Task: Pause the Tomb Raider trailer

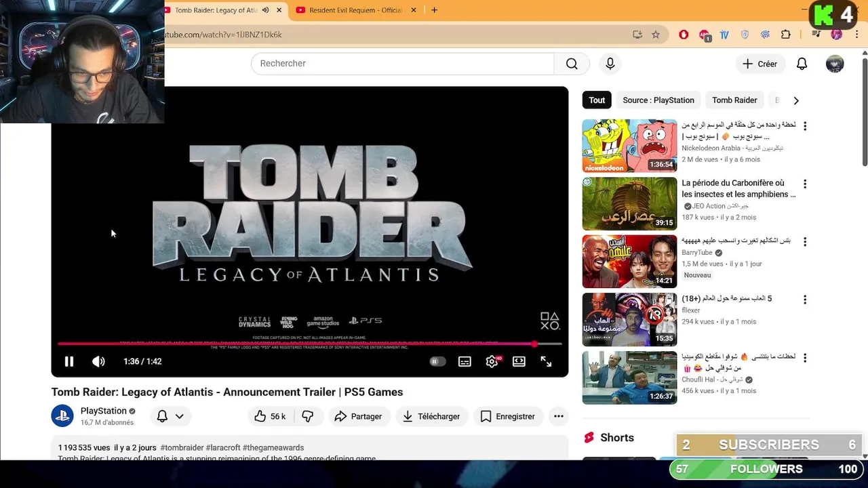Action: click(68, 362)
